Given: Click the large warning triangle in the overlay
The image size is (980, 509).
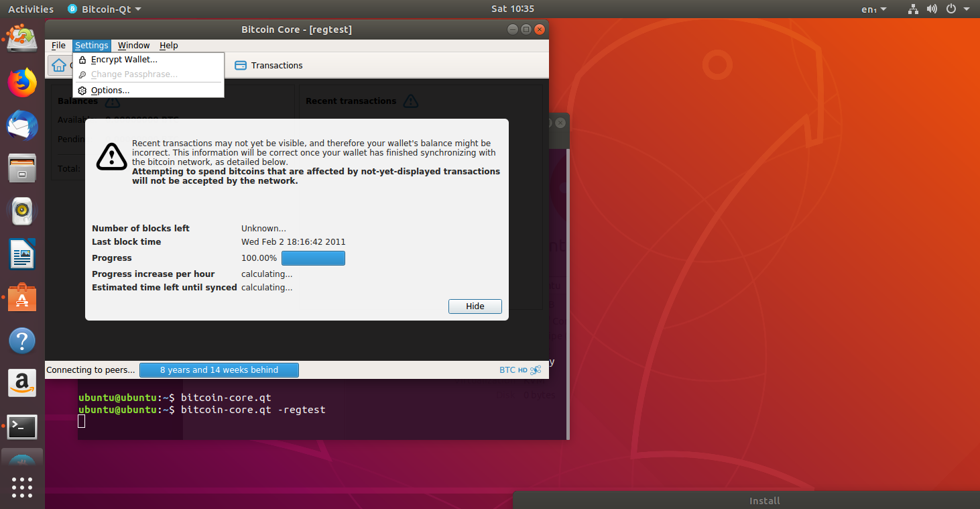Looking at the screenshot, I should (x=111, y=156).
